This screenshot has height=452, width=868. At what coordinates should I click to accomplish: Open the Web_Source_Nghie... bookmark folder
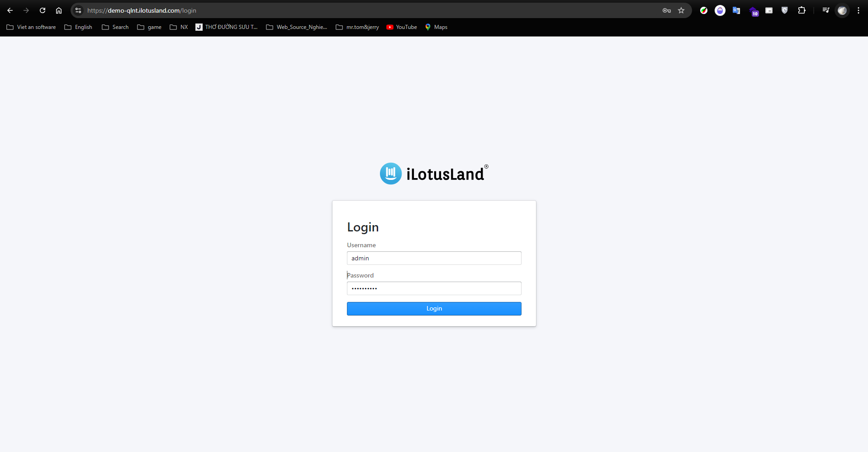point(297,27)
